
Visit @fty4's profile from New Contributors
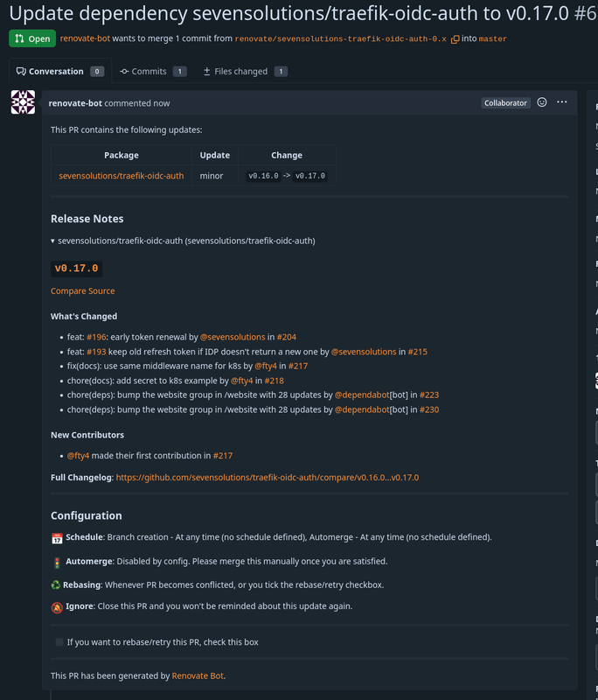[79, 455]
